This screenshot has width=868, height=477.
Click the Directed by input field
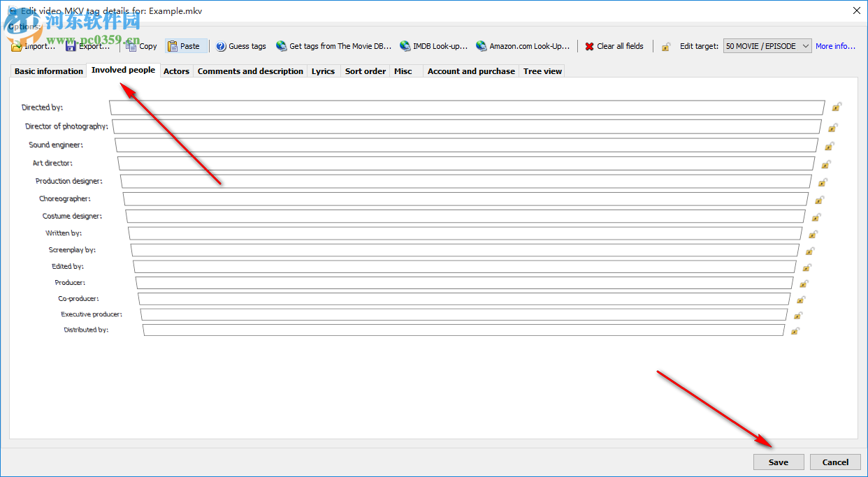click(467, 108)
